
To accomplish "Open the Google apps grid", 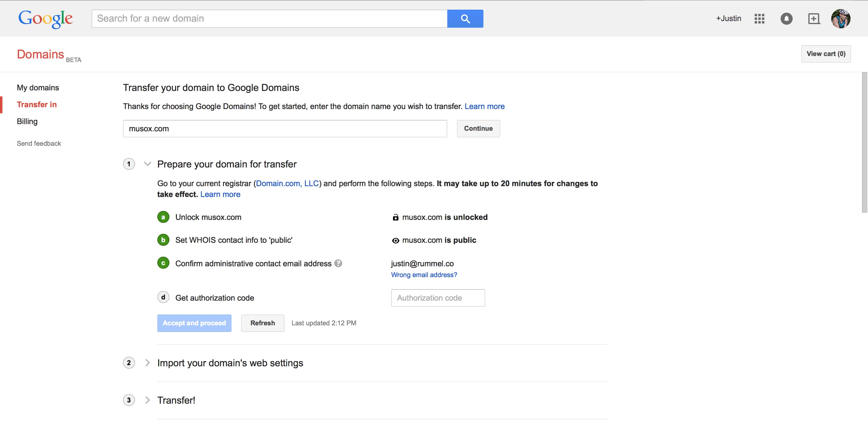I will tap(759, 18).
